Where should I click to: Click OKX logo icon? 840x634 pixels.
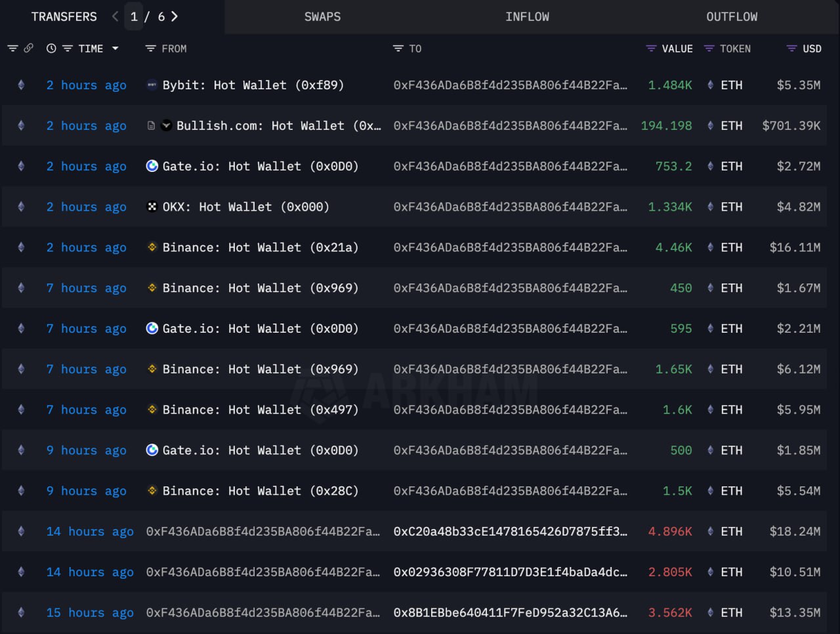(x=152, y=207)
